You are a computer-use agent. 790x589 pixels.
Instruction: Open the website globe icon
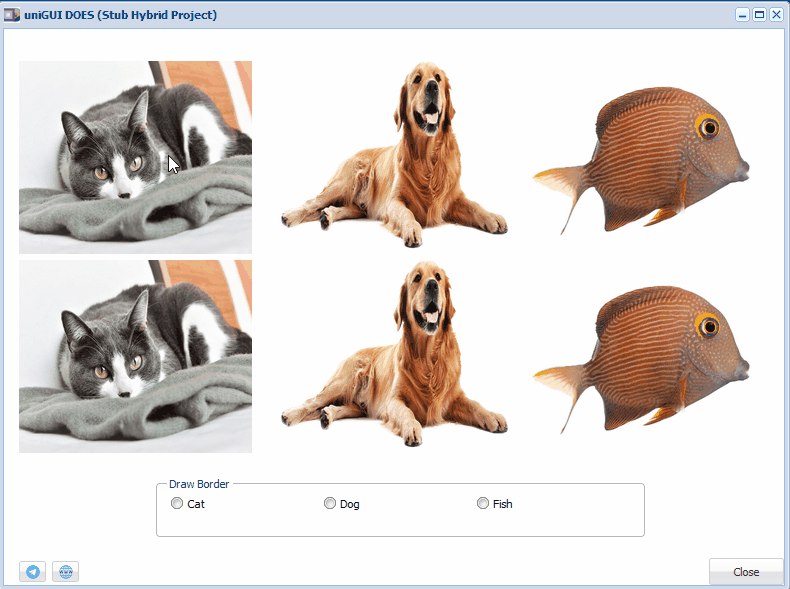coord(65,571)
